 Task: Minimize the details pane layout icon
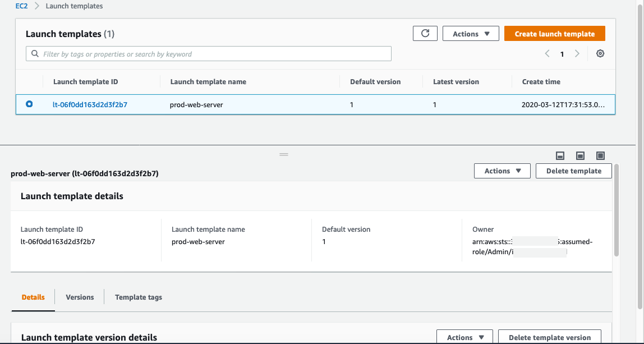pyautogui.click(x=559, y=155)
